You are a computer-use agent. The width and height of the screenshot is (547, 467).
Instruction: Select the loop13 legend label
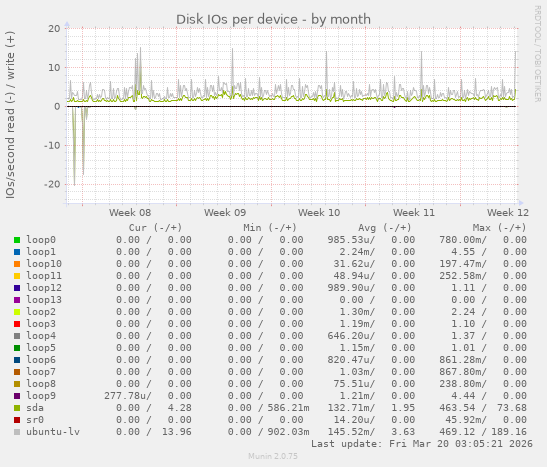coord(44,300)
